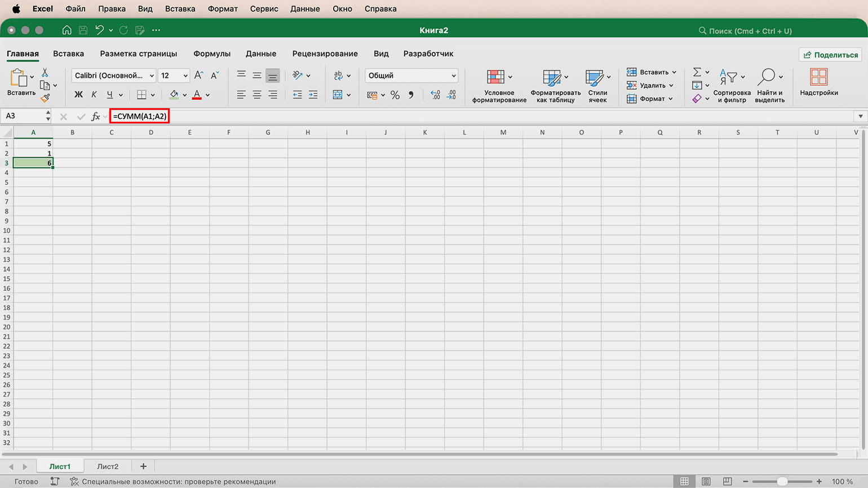This screenshot has height=488, width=868.
Task: Open the Надстройки add-ins icon
Action: tap(818, 82)
